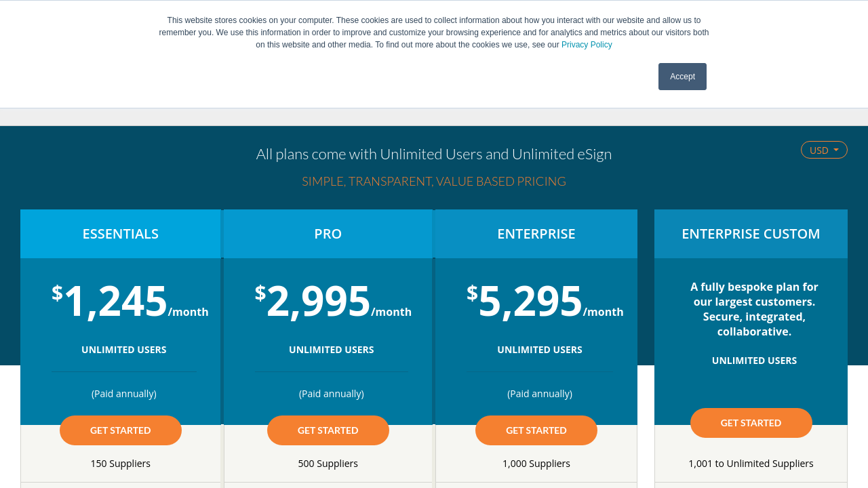Screen dimensions: 868x488
Task: Click the $1,245 per month price
Action: [x=130, y=302]
